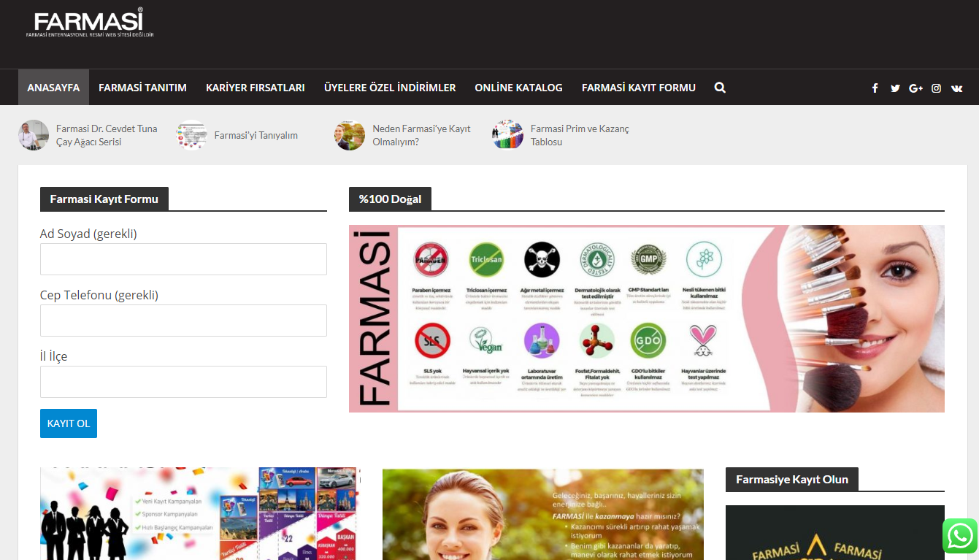
Task: Focus the Cep Telefonu input field
Action: [183, 321]
